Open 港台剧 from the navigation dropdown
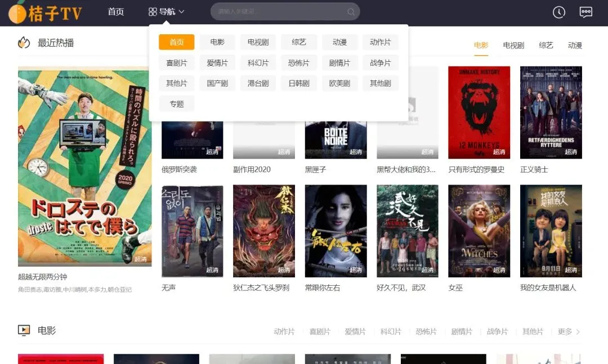The image size is (608, 364). tap(258, 83)
